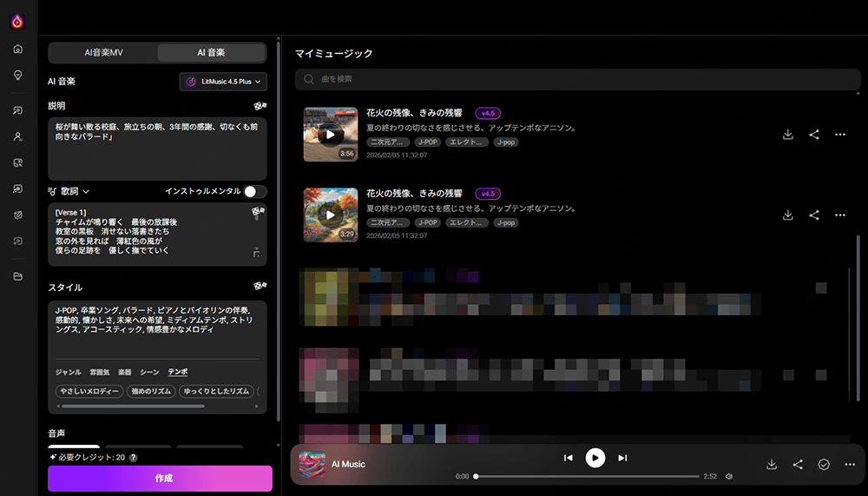Click the style tags horizontal scrollbar
This screenshot has height=496, width=868.
click(x=133, y=407)
